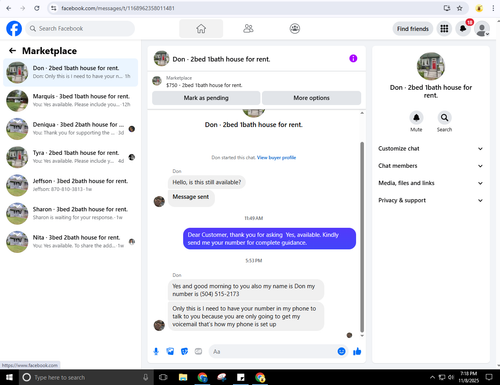Open the Home tab
Viewport: 500px width, 385px height.
tap(201, 29)
